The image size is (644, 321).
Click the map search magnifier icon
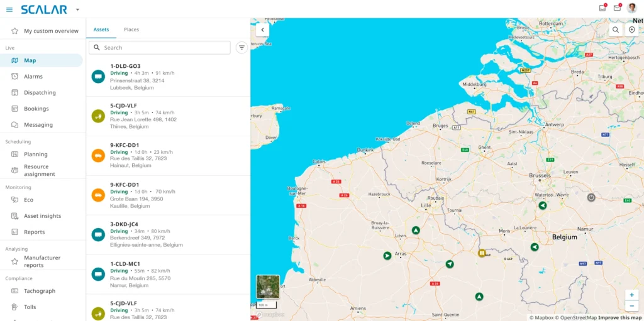pyautogui.click(x=616, y=30)
